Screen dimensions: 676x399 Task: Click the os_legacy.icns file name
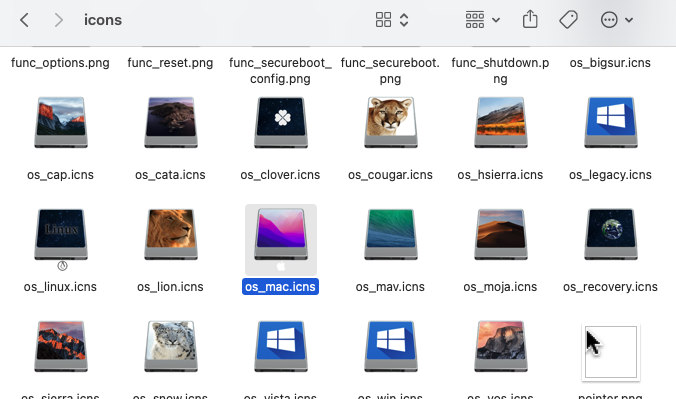pos(610,175)
